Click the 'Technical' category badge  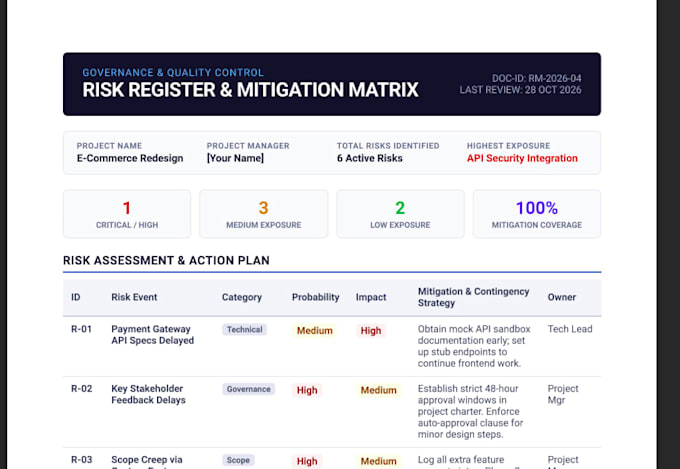245,329
